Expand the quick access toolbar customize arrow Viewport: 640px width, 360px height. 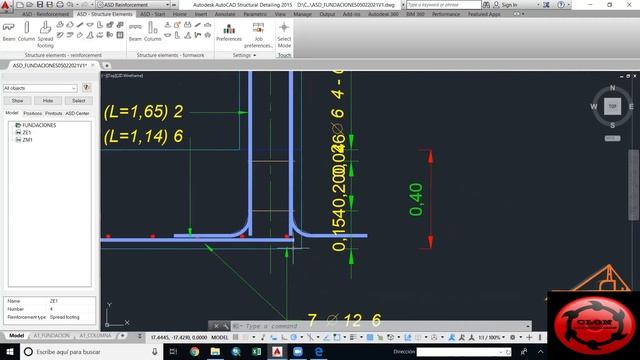pos(174,5)
